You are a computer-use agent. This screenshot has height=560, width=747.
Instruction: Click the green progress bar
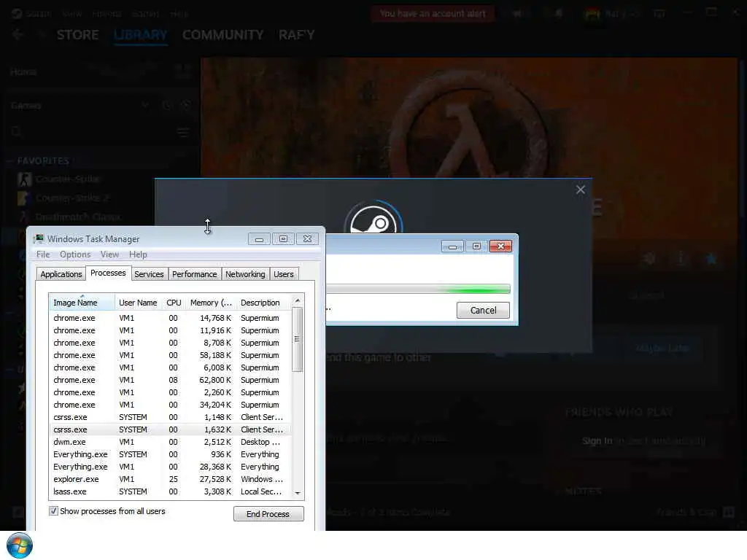click(418, 289)
